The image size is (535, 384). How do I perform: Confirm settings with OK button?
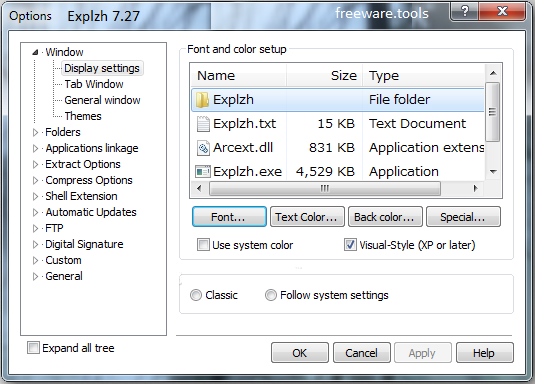300,353
